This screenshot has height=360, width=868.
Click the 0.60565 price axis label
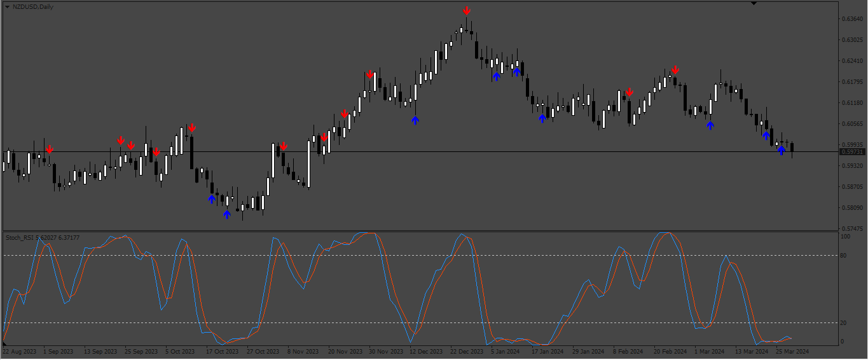[x=852, y=123]
